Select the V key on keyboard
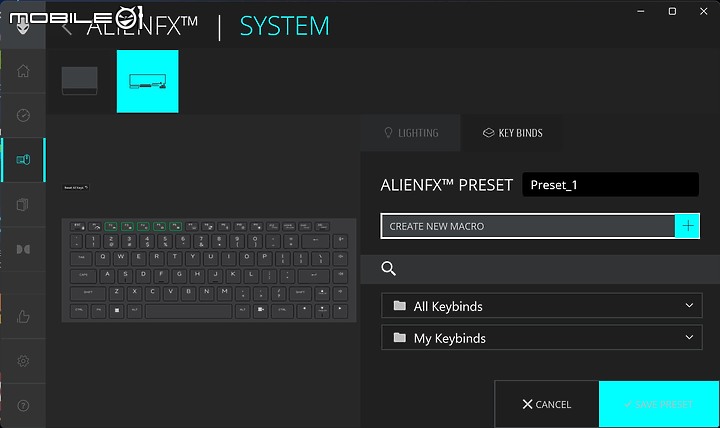 (x=170, y=293)
